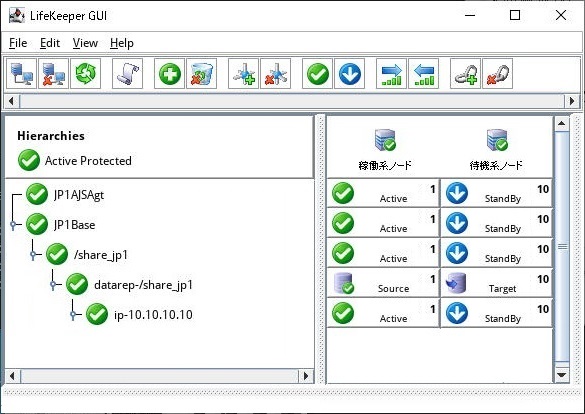
Task: Select the JP1AJSAgt Active status cell
Action: [x=383, y=193]
